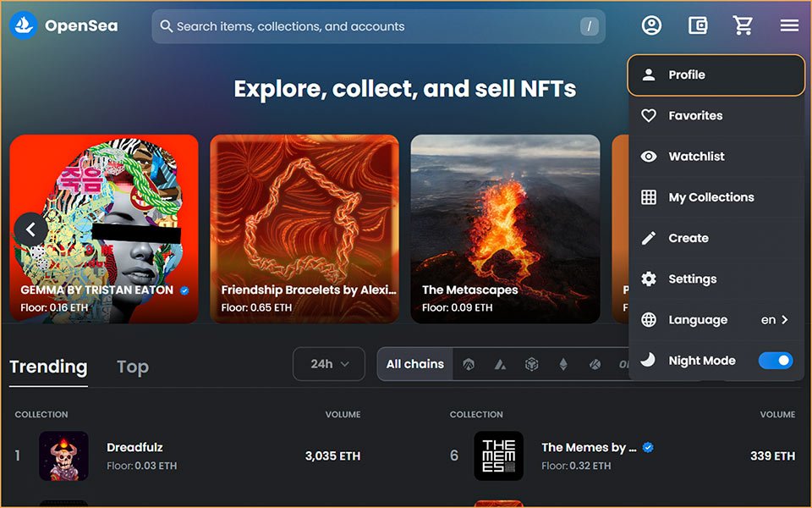Open Settings menu item

[x=716, y=279]
